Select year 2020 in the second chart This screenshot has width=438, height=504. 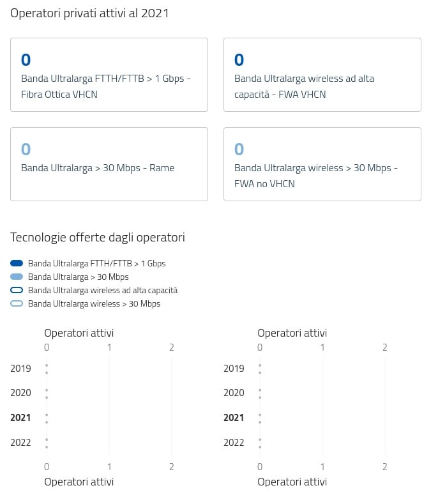(234, 393)
